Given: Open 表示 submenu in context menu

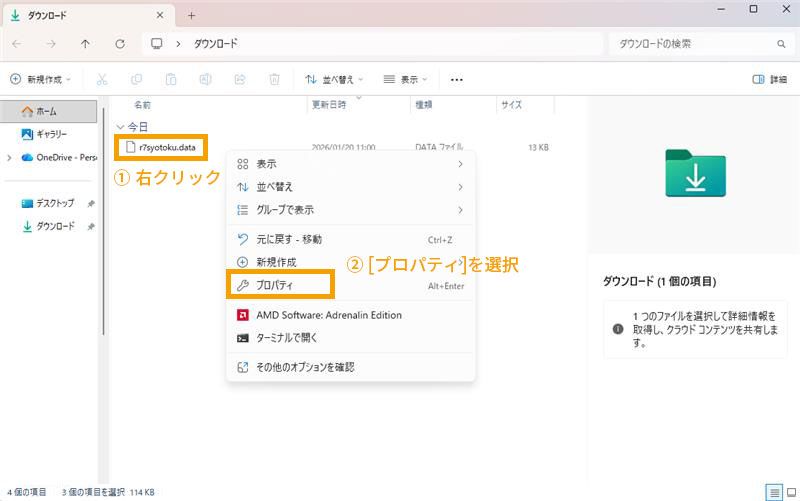Looking at the screenshot, I should click(351, 164).
